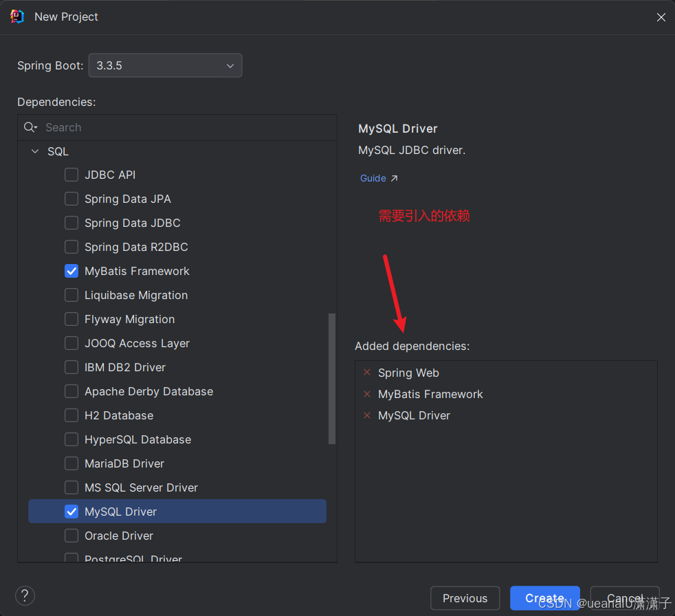Select the Liquibase Migration row label
This screenshot has width=675, height=616.
pos(136,296)
